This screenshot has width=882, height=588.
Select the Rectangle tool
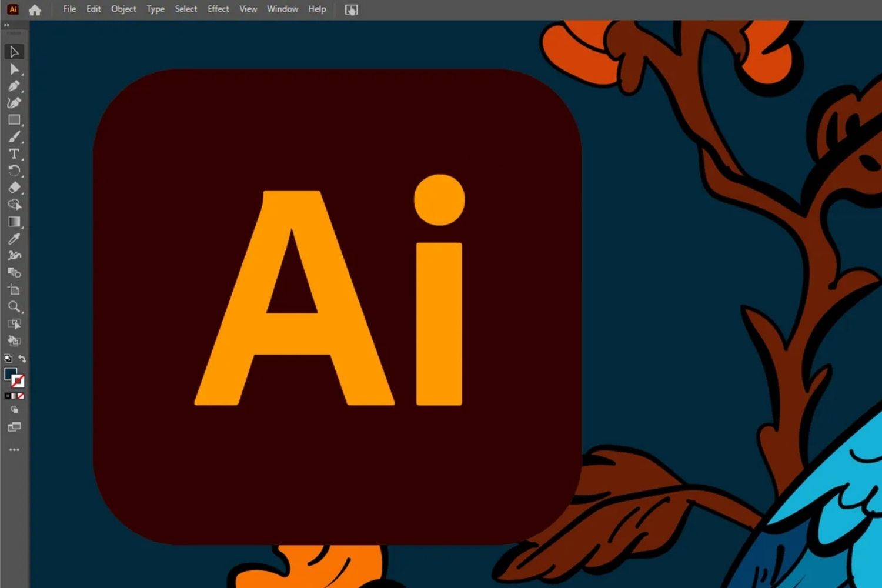tap(14, 120)
